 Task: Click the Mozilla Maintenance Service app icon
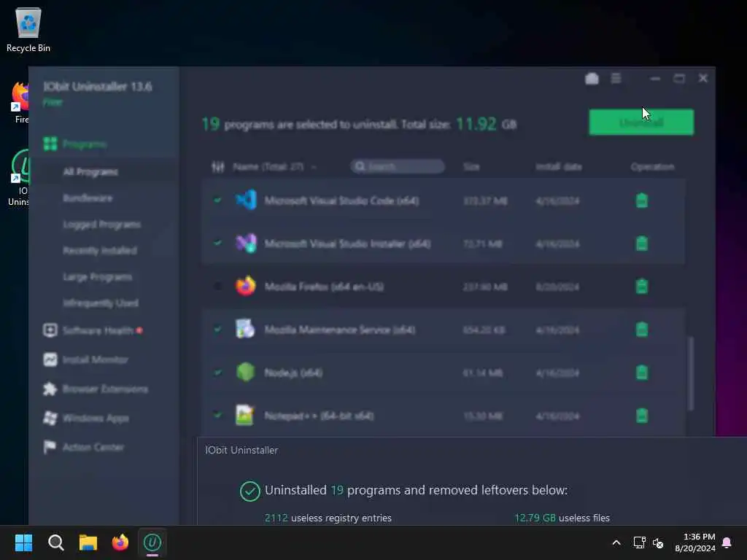pos(246,329)
